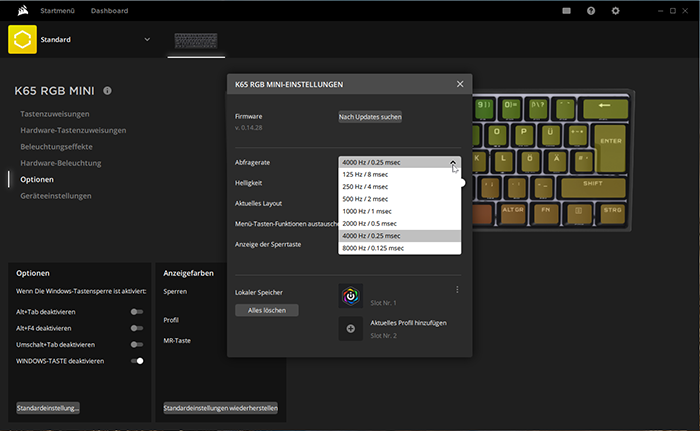700x431 pixels.
Task: Click the Profil label in Anzeigefarben
Action: pyautogui.click(x=171, y=320)
